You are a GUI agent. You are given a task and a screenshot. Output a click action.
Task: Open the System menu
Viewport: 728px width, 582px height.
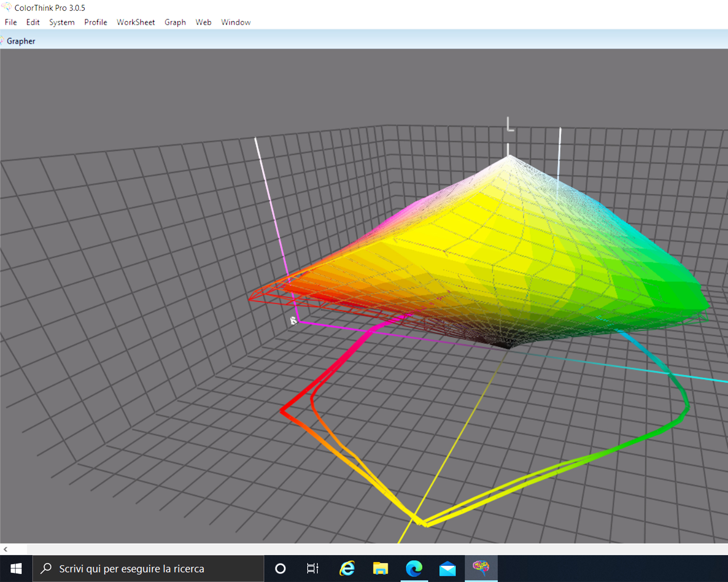tap(62, 22)
